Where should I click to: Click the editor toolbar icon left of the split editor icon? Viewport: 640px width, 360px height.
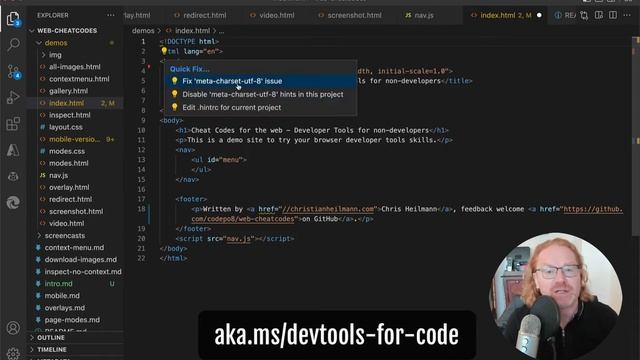[x=598, y=15]
